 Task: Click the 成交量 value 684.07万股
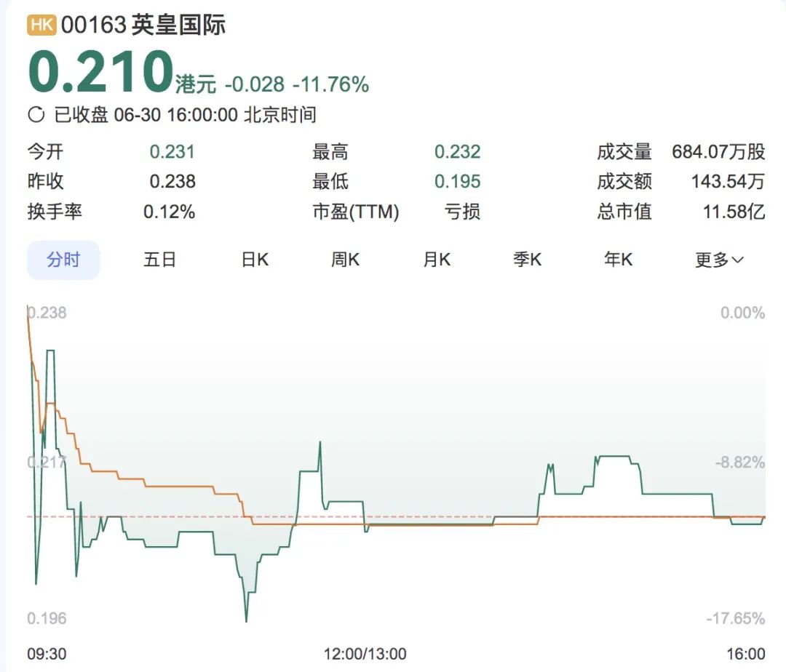tap(718, 152)
